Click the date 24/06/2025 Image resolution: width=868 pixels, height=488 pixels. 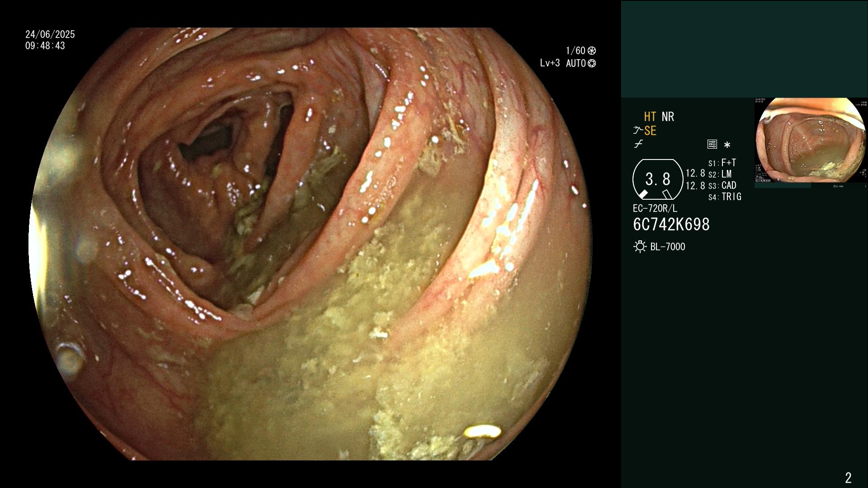pos(50,34)
